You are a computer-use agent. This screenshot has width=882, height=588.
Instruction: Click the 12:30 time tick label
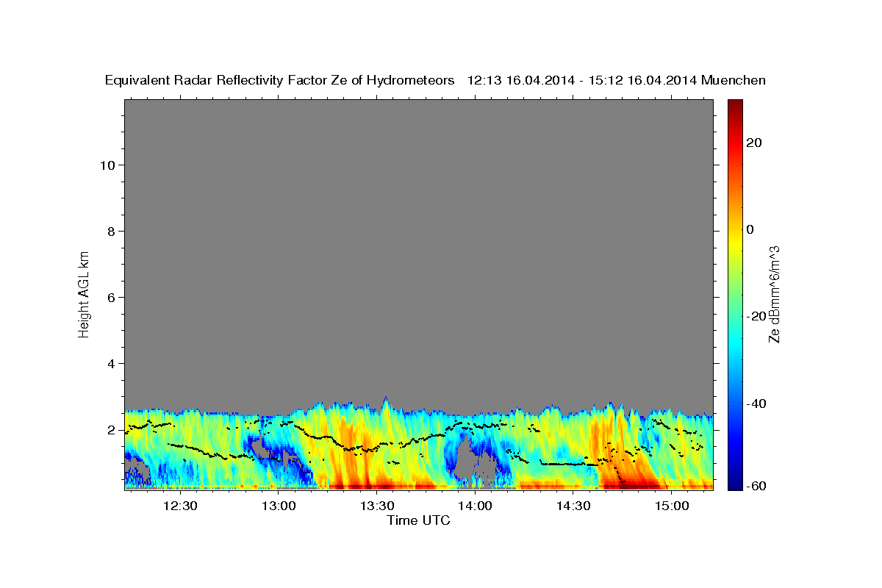tap(180, 506)
